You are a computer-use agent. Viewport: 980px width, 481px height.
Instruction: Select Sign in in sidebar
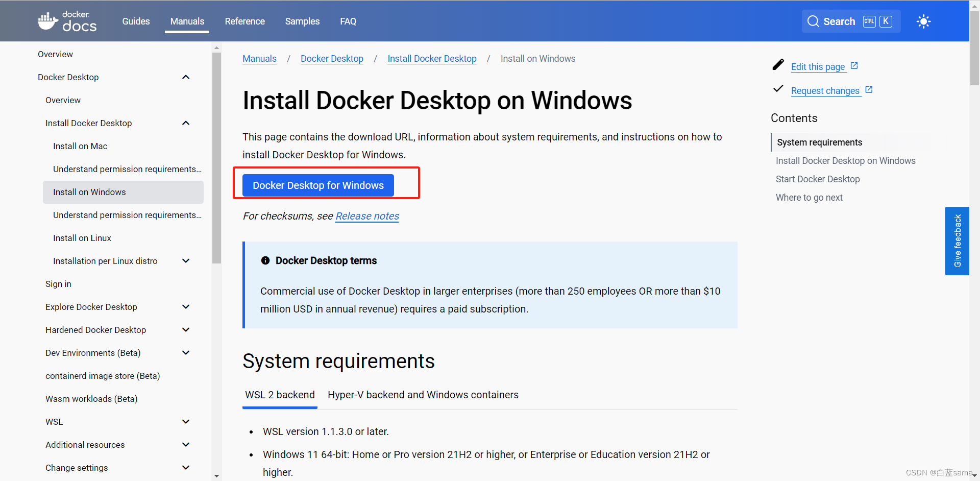tap(58, 284)
